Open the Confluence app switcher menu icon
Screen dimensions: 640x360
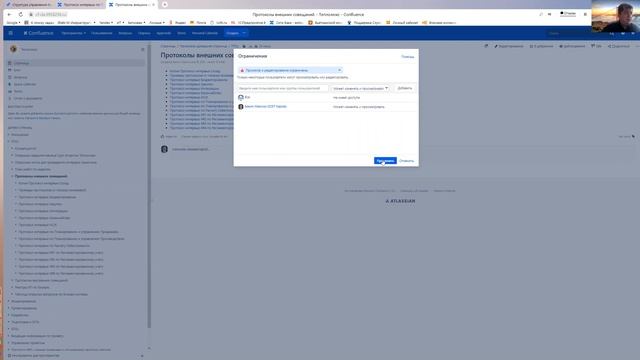11,33
